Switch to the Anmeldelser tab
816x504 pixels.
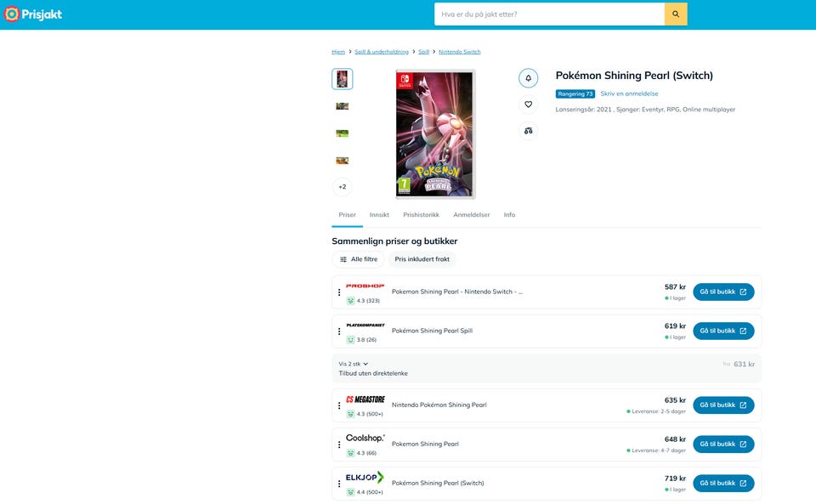[472, 215]
